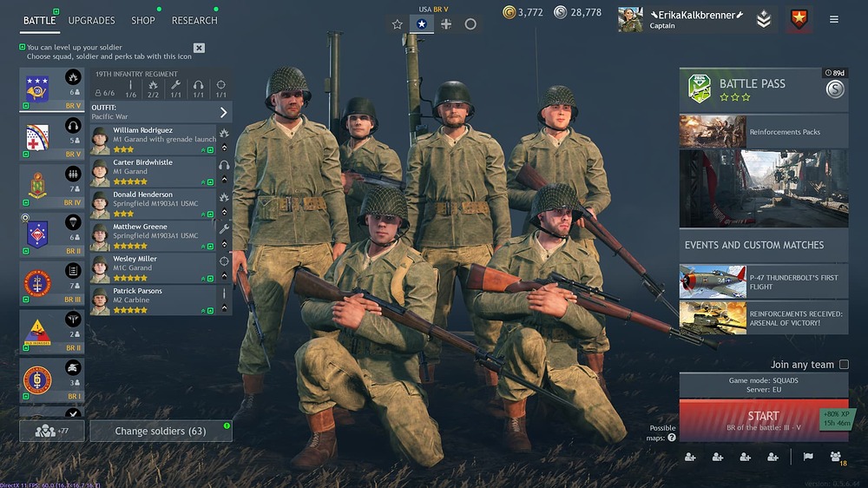Start the battle with the START button
This screenshot has height=488, width=868.
pos(763,420)
